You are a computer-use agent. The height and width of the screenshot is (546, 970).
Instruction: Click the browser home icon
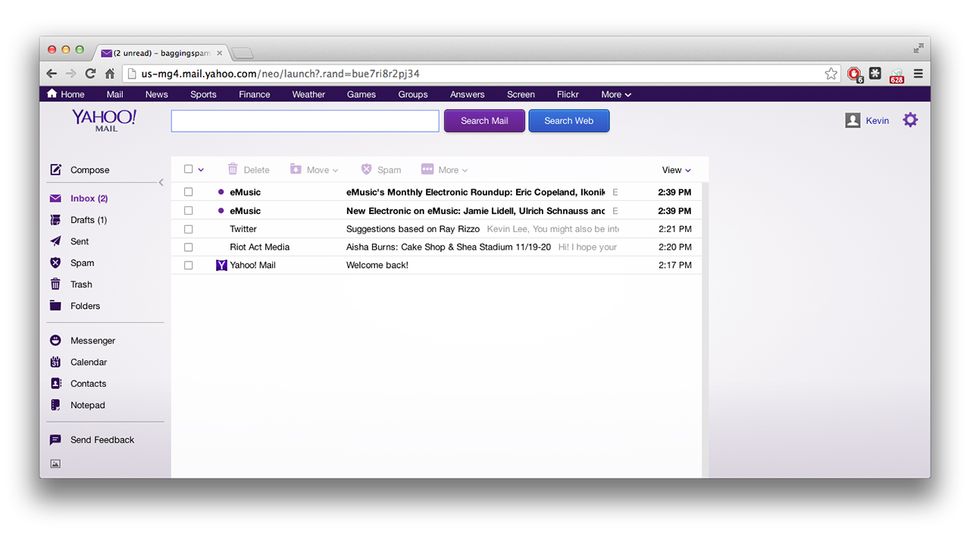[109, 74]
